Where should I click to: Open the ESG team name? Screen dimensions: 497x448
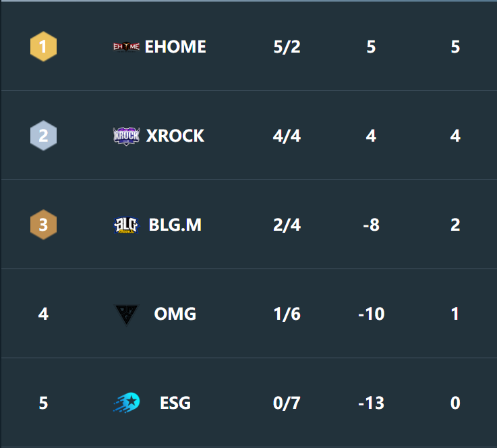pyautogui.click(x=175, y=403)
